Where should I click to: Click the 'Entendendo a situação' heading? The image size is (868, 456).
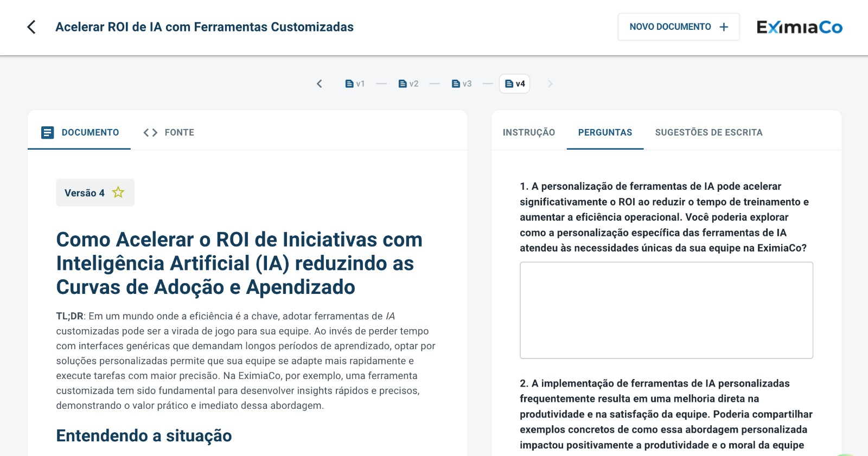(x=144, y=436)
